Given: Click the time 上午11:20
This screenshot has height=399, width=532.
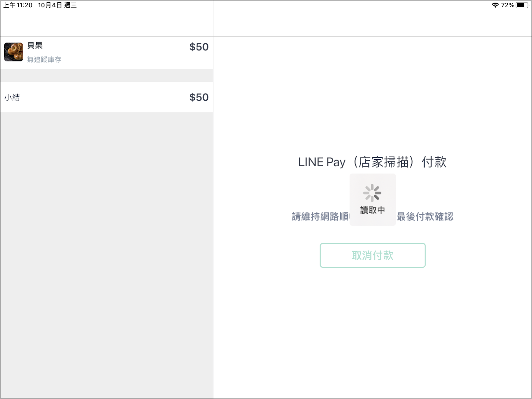Looking at the screenshot, I should 18,5.
